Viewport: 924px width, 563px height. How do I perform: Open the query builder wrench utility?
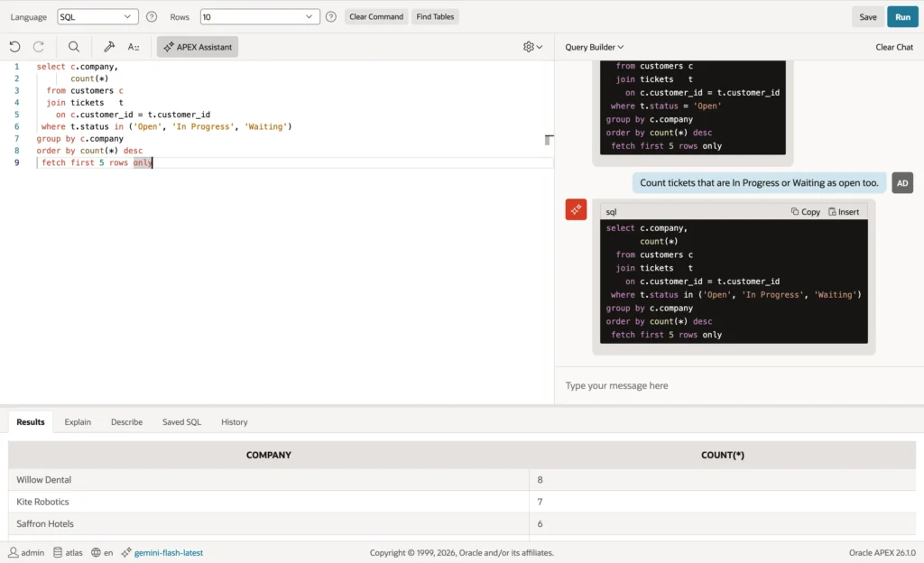tap(109, 47)
